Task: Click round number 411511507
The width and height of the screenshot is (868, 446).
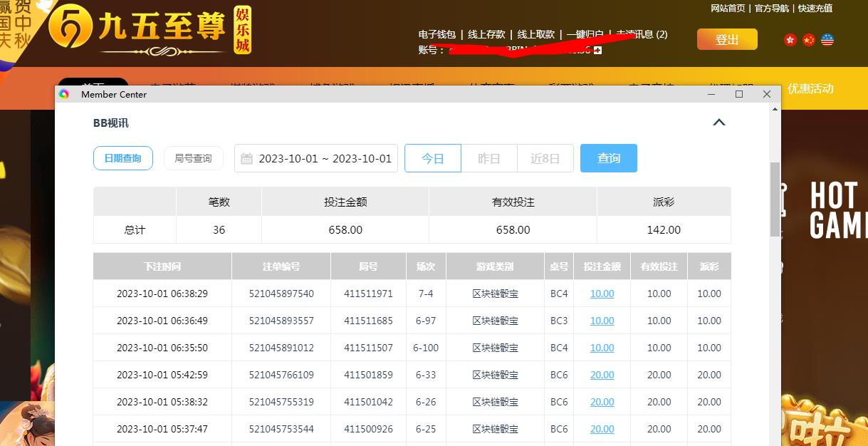Action: (368, 348)
